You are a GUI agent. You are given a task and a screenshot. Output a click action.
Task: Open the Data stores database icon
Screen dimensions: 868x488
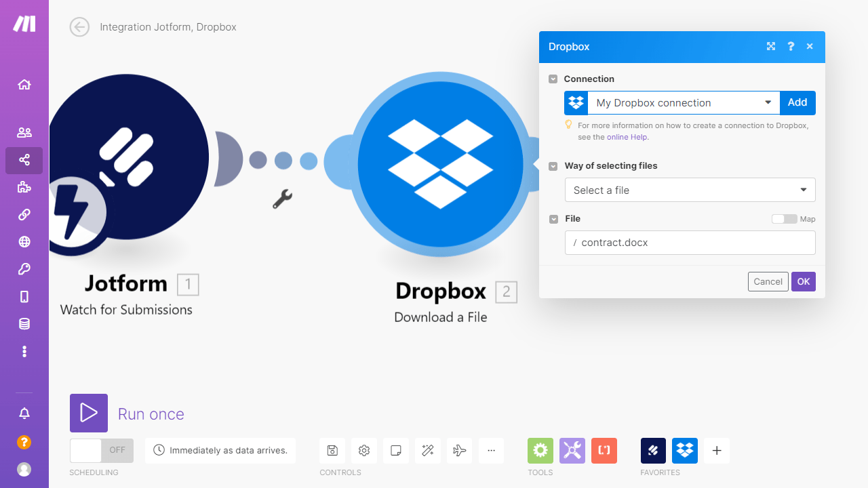[24, 324]
